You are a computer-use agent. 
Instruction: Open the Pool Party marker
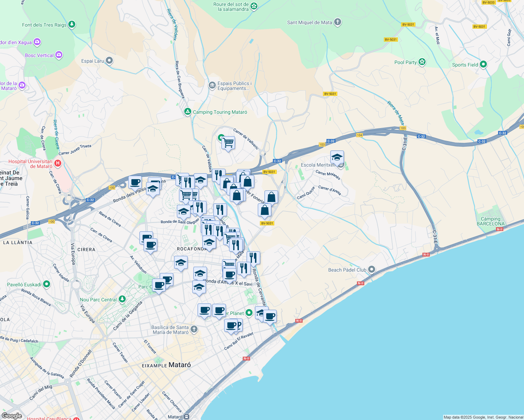[421, 62]
